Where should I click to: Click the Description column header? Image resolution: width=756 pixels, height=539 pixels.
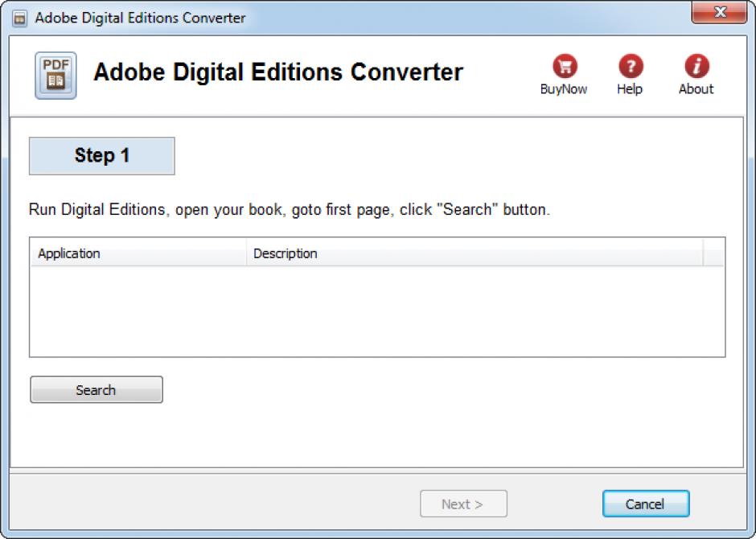tap(475, 253)
